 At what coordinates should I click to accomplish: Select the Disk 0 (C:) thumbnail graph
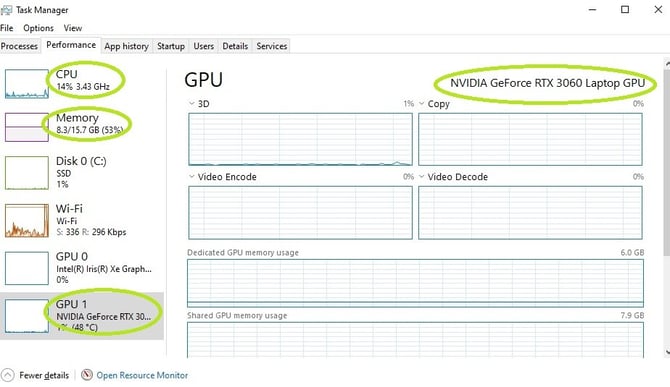pos(26,173)
